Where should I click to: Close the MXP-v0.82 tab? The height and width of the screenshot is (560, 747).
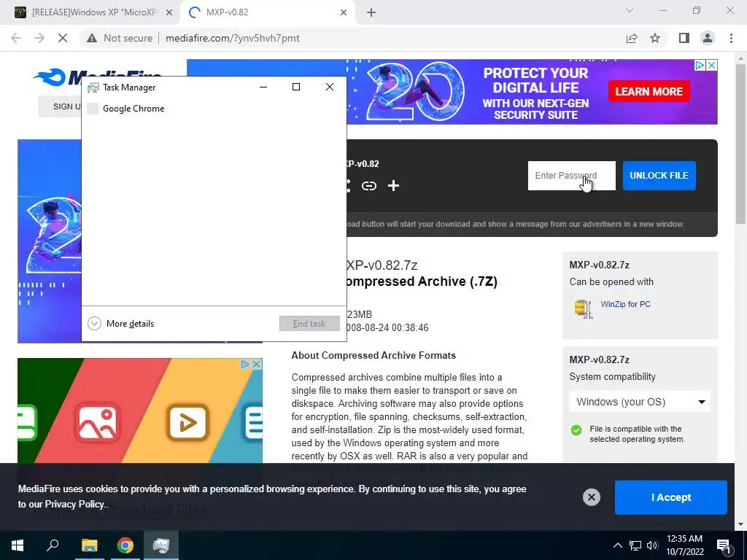click(x=344, y=12)
